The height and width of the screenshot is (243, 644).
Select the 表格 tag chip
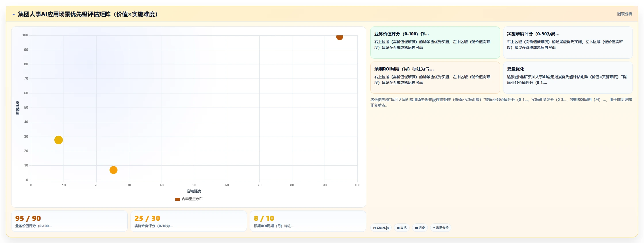point(402,228)
